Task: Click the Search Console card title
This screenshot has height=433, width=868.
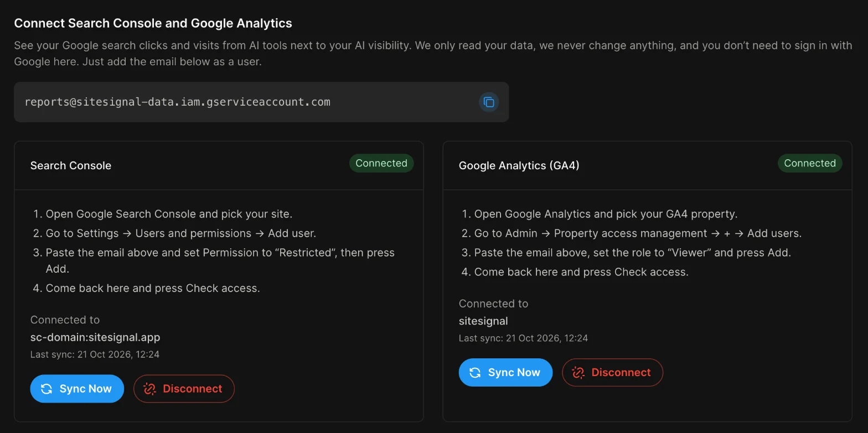Action: [71, 165]
